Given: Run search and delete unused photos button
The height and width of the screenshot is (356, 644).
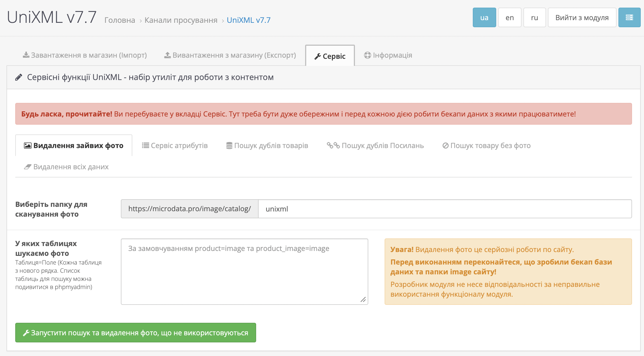Looking at the screenshot, I should [136, 333].
